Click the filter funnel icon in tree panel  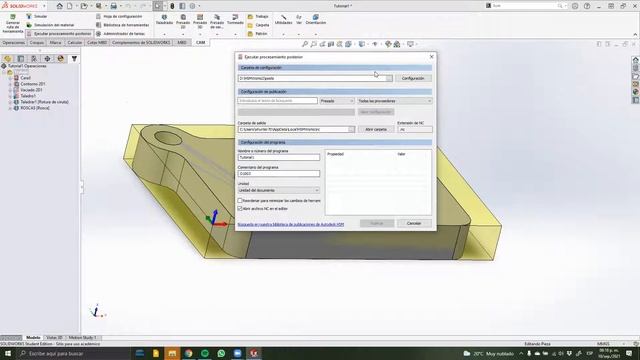(74, 59)
